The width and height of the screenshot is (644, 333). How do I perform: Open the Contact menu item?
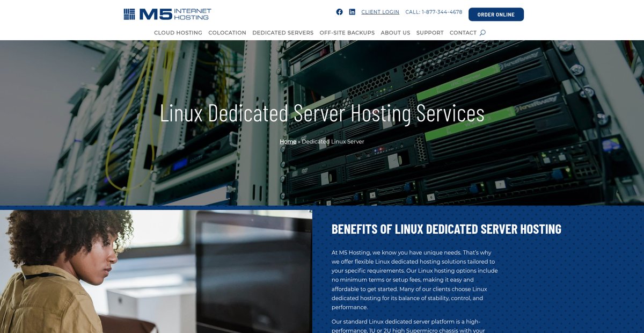coord(463,33)
